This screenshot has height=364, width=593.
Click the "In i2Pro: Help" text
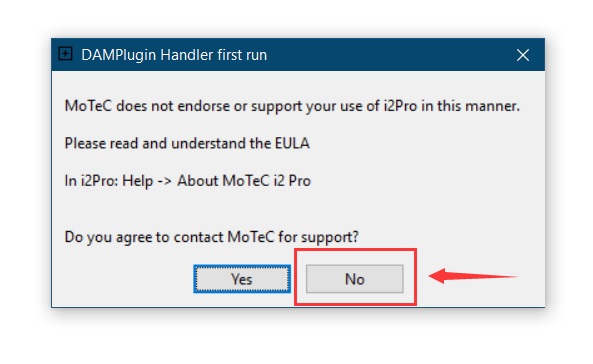(x=109, y=181)
